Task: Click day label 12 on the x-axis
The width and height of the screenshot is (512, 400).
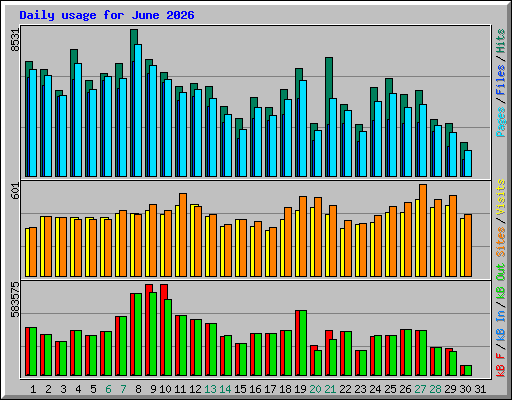Action: [195, 389]
